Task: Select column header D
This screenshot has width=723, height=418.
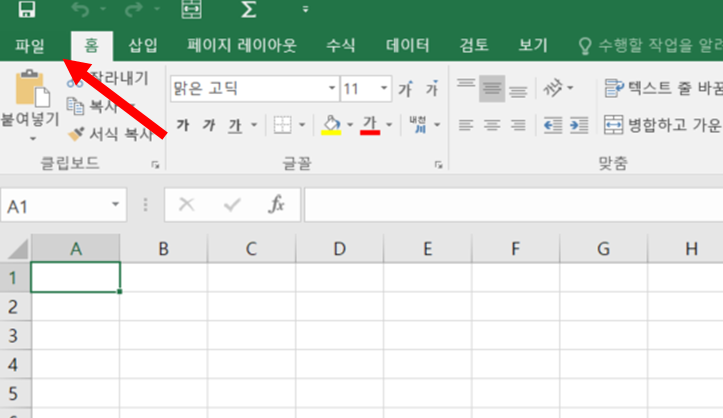Action: 339,249
